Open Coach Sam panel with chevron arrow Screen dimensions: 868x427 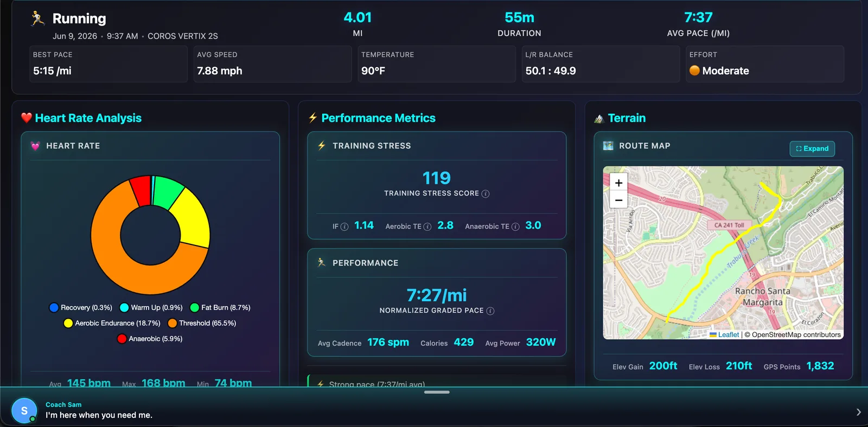click(858, 412)
